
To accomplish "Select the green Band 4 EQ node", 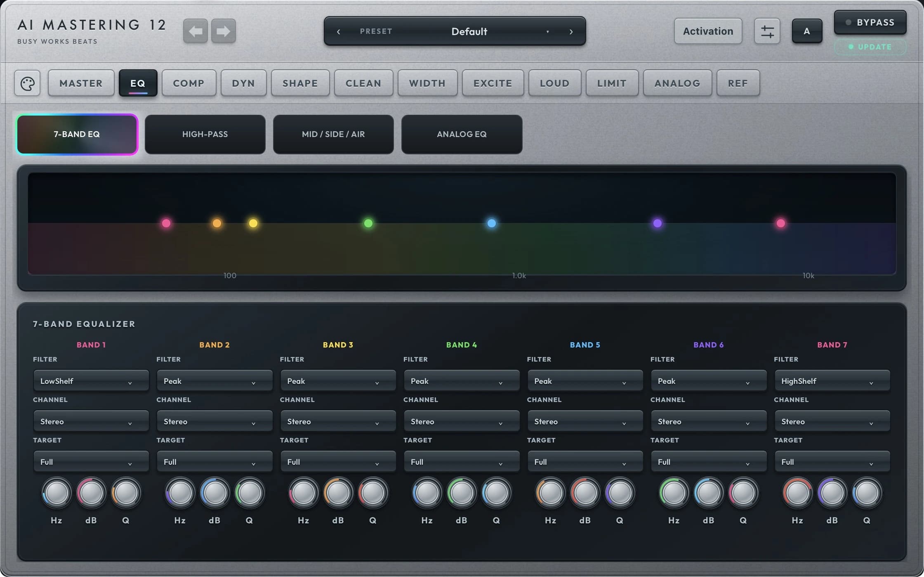I will coord(368,223).
